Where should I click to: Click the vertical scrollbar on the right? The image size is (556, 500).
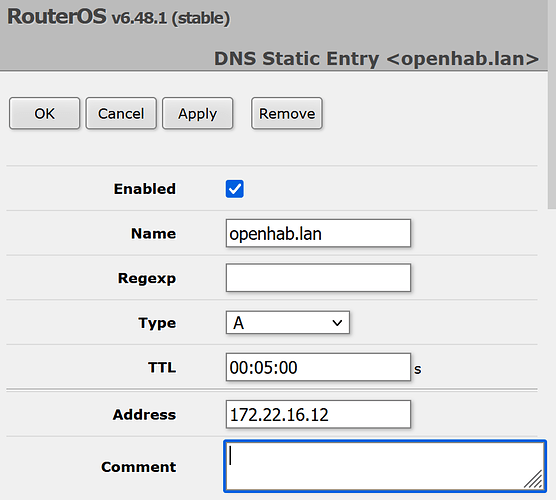point(552,105)
